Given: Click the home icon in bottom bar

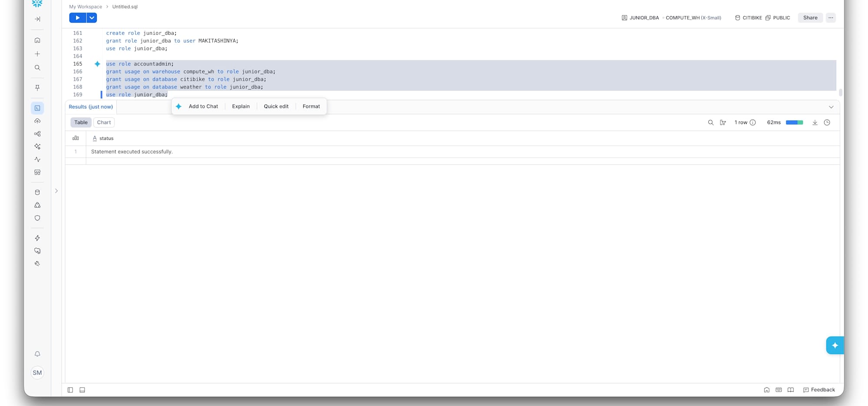Looking at the screenshot, I should tap(767, 390).
